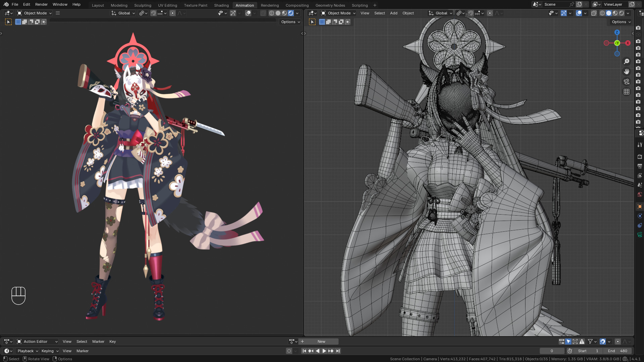Jump to first frame

click(304, 351)
